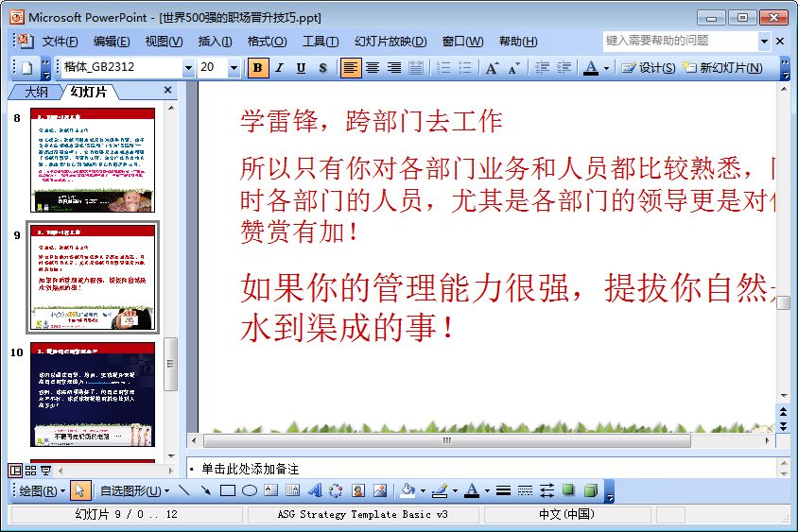Viewport: 798px width, 532px height.
Task: Align text right
Action: [394, 68]
